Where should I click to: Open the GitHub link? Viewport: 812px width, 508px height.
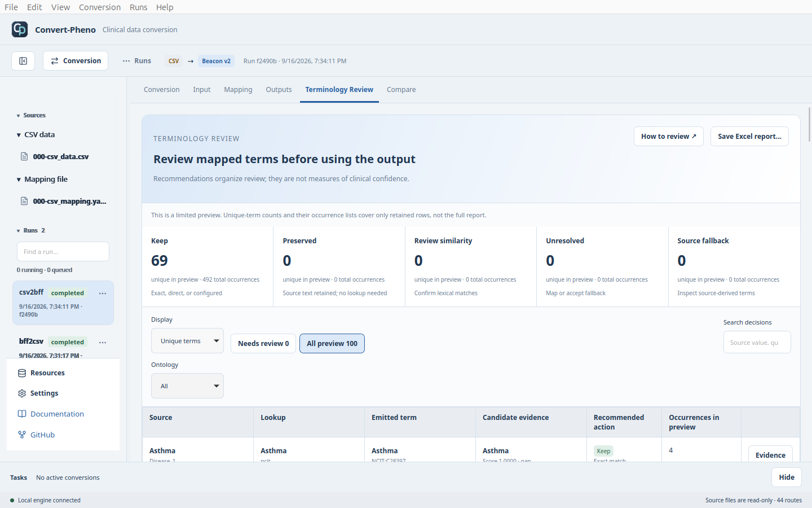coord(42,435)
